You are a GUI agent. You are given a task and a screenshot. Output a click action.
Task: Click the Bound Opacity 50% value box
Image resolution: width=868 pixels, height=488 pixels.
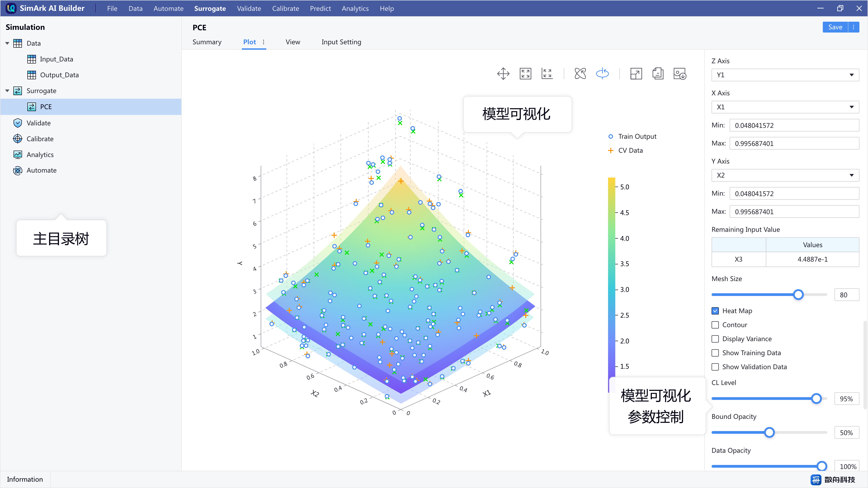click(x=847, y=433)
